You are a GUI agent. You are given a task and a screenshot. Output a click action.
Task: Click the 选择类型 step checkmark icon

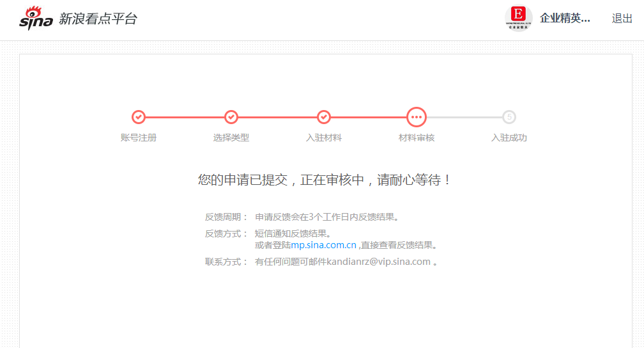tap(231, 117)
